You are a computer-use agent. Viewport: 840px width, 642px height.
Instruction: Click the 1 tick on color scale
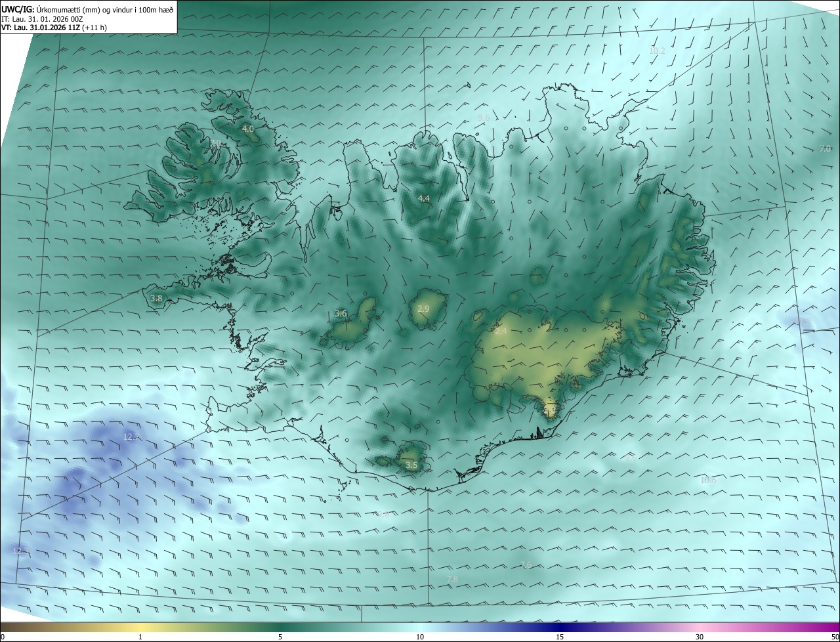point(140,637)
